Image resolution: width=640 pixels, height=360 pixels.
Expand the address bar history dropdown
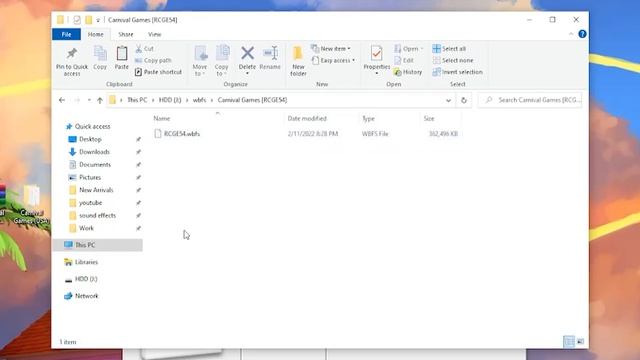(448, 100)
